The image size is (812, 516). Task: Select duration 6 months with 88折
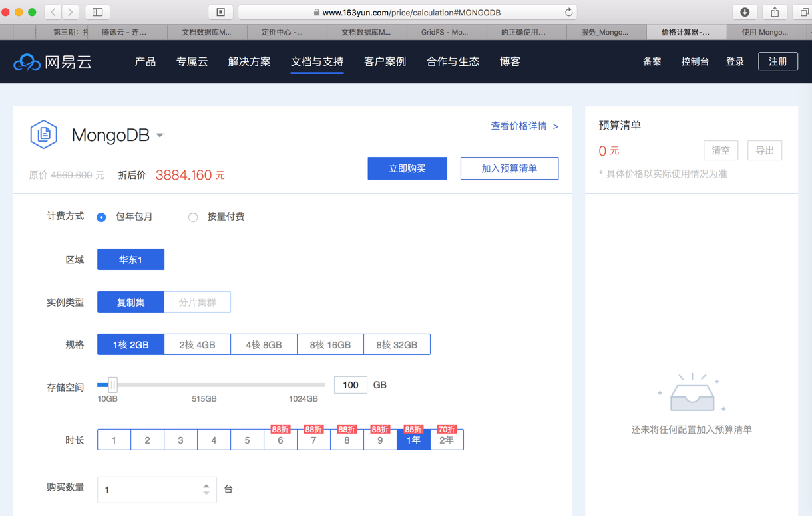(280, 440)
